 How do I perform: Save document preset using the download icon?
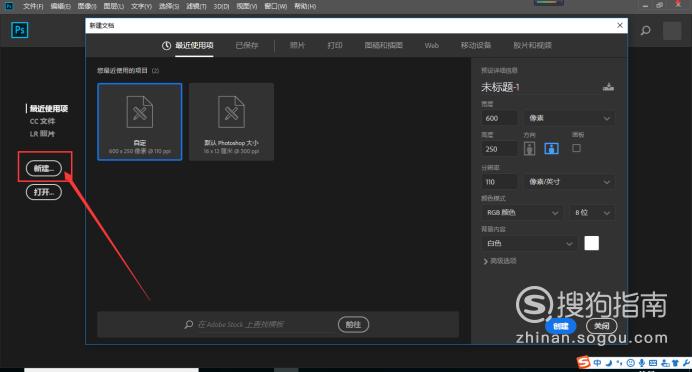point(608,87)
